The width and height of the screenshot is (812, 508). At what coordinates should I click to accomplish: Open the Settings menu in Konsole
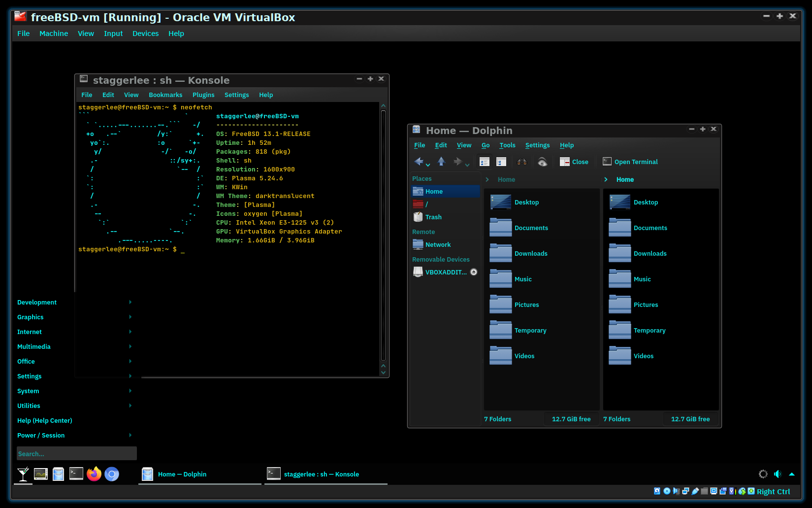[236, 95]
